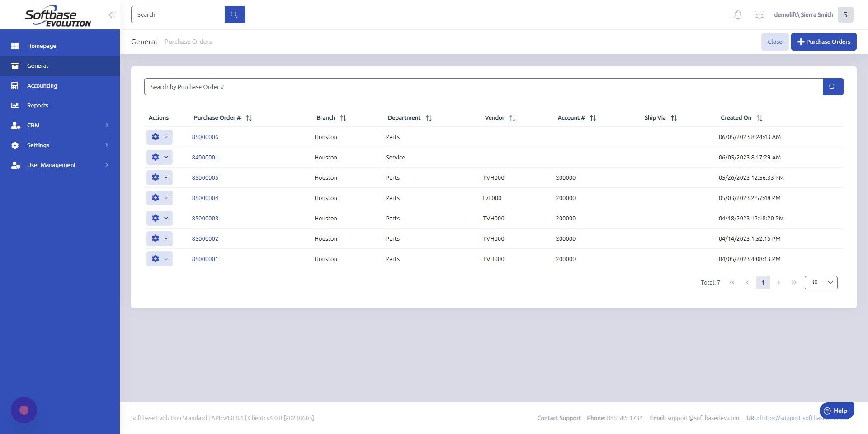Click the support@softbasedev.com email text
The width and height of the screenshot is (868, 434).
click(703, 418)
